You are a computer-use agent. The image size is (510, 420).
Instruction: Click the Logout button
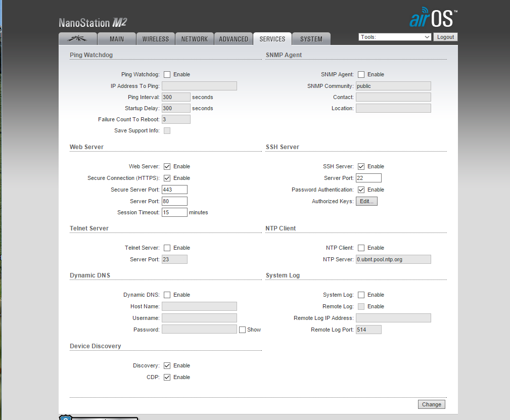445,37
